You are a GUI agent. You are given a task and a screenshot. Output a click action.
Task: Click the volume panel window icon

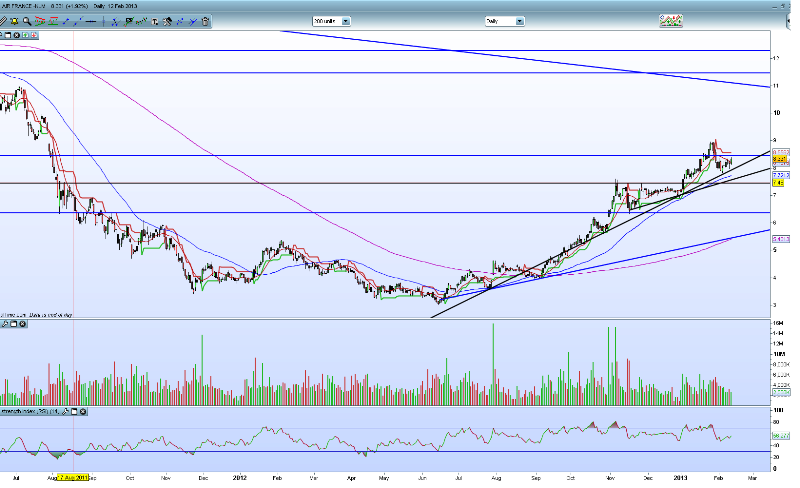[x=14, y=324]
